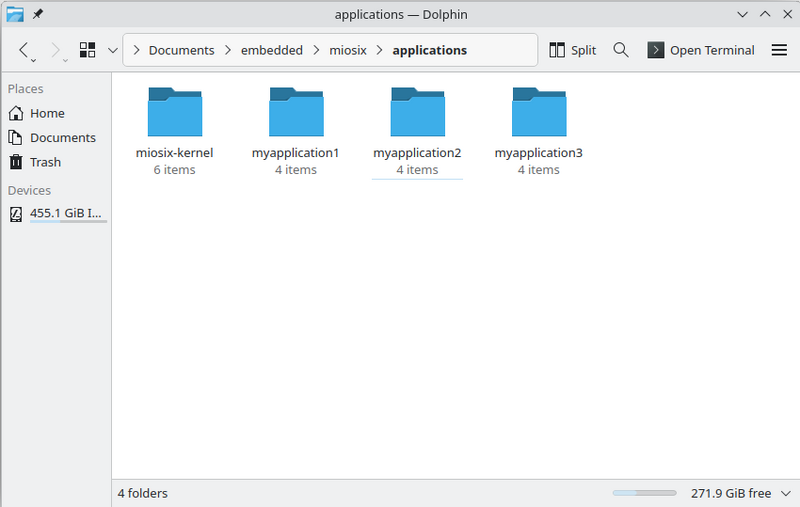Go forward in folder history

[x=55, y=50]
